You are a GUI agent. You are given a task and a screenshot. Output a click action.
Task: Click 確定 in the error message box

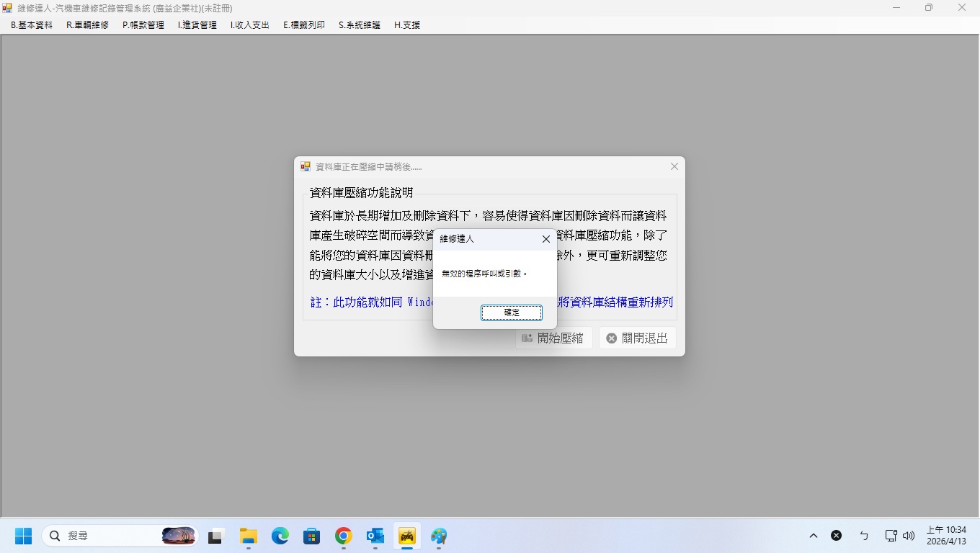pyautogui.click(x=511, y=313)
